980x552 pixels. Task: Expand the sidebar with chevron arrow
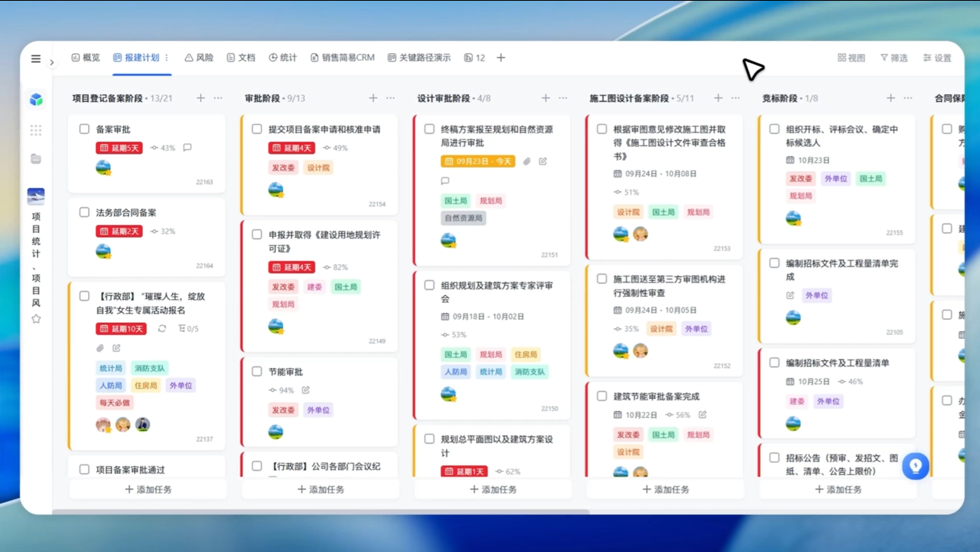point(52,62)
